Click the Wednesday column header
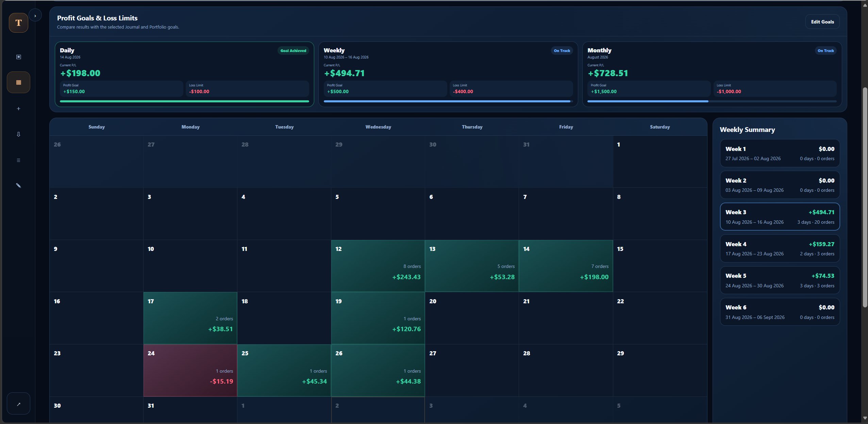 click(x=378, y=127)
